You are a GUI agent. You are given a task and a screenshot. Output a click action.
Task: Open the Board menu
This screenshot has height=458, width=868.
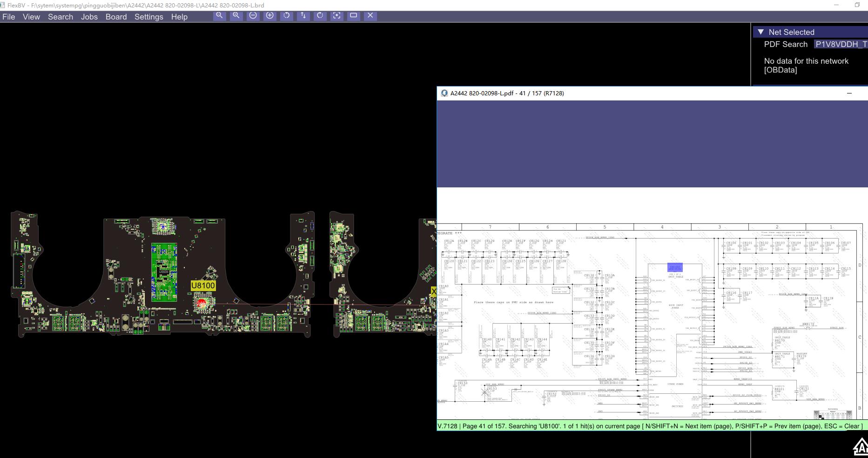116,17
